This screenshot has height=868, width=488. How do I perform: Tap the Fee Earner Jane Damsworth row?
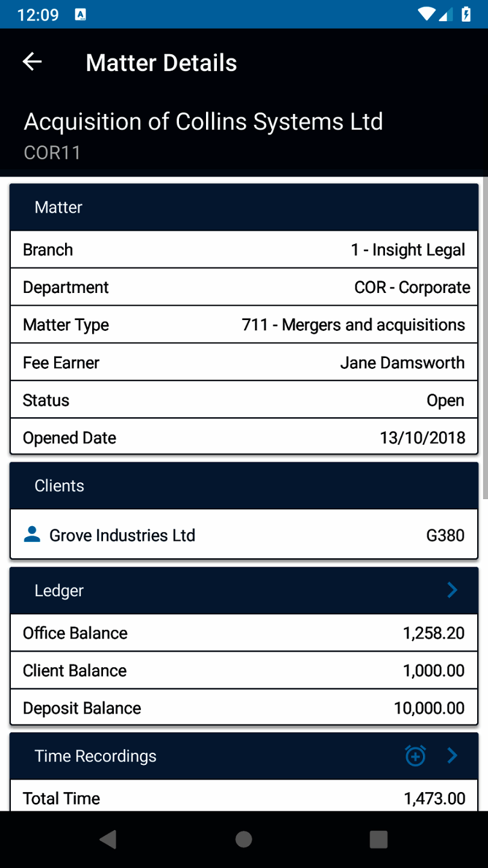pyautogui.click(x=243, y=363)
